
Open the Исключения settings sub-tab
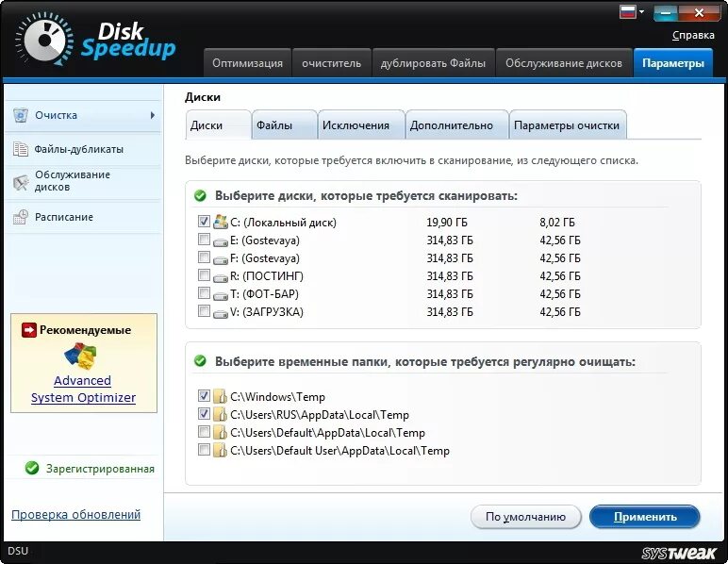tap(361, 124)
